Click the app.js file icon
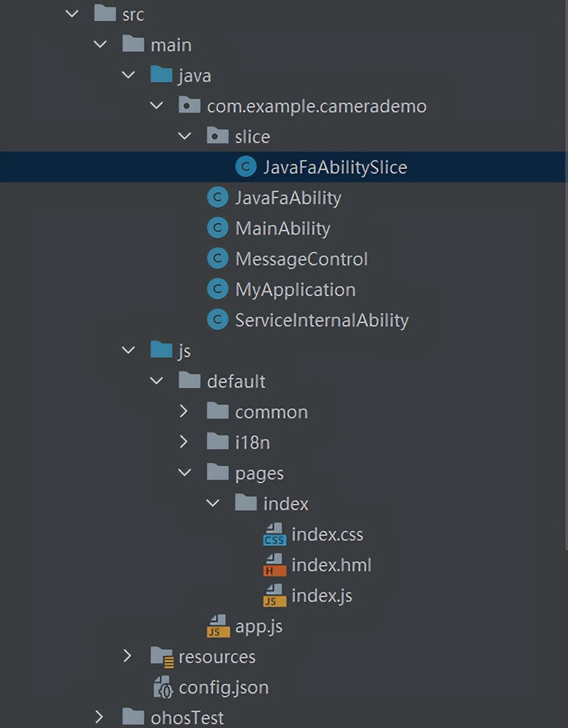 point(217,626)
